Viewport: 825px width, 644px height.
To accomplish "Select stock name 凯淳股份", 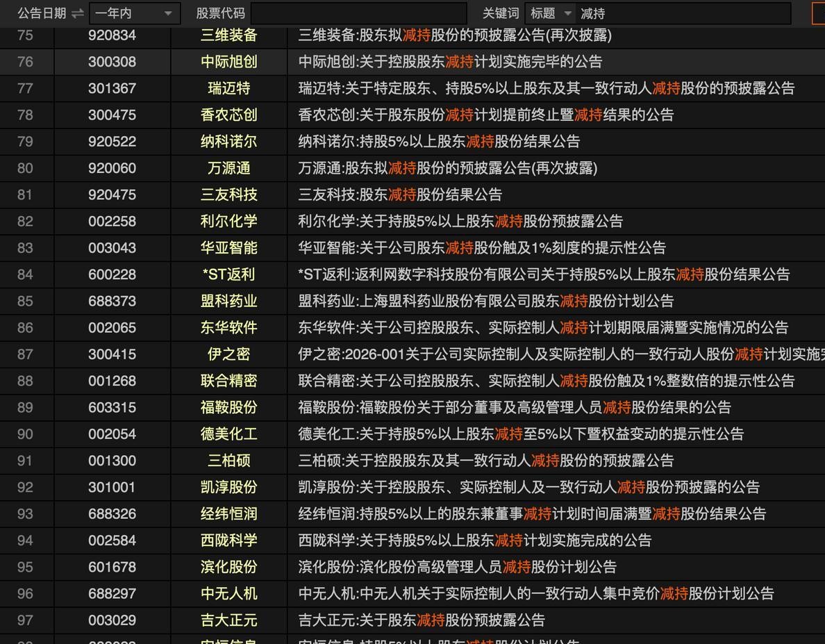I will [x=229, y=487].
